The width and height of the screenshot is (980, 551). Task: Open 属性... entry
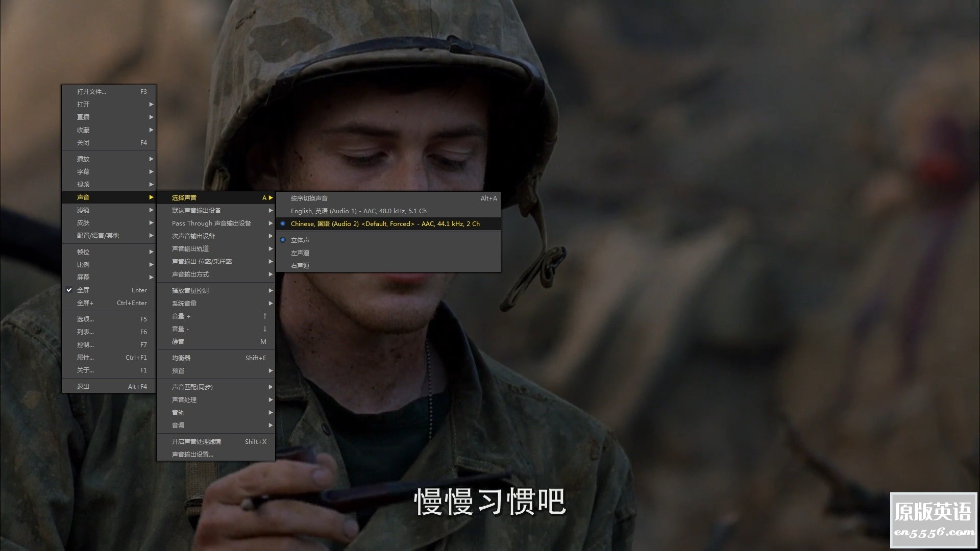click(x=109, y=357)
